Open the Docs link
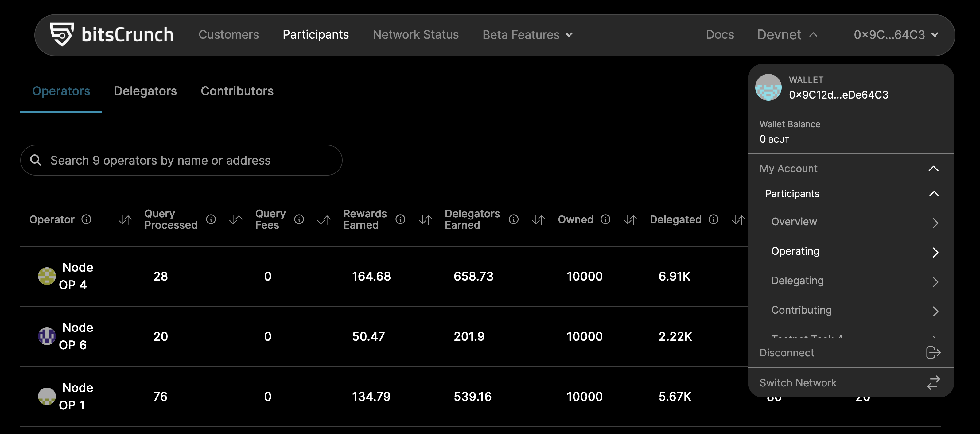980x434 pixels. (720, 35)
